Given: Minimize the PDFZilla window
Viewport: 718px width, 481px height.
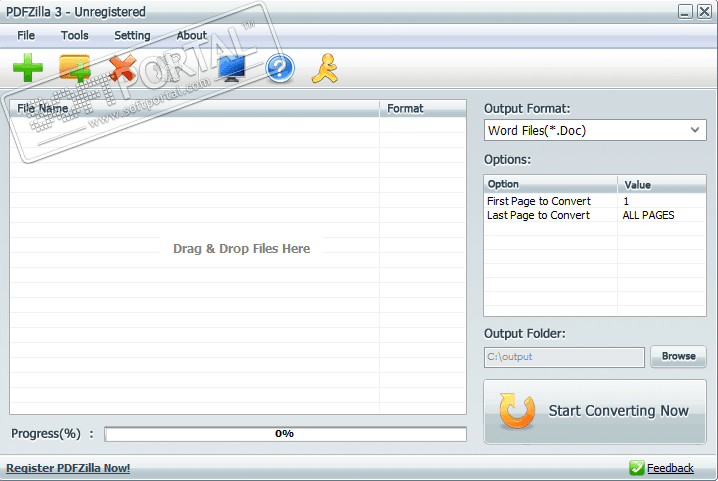Looking at the screenshot, I should 685,11.
